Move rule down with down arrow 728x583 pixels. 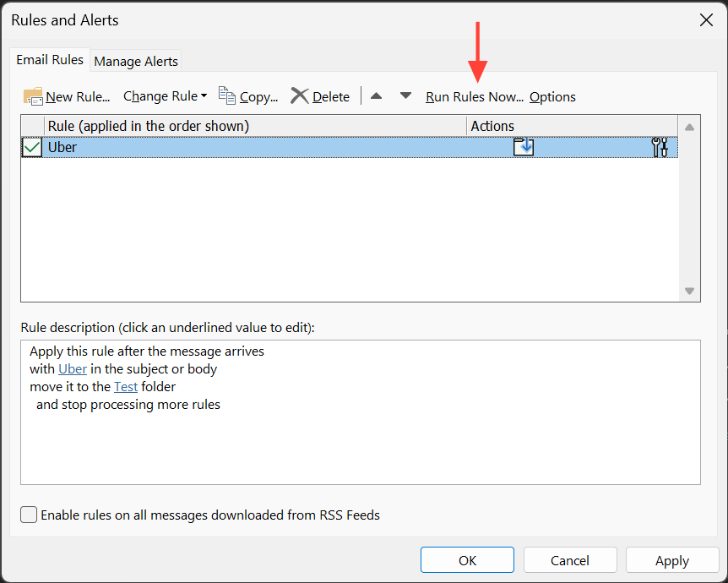point(405,96)
